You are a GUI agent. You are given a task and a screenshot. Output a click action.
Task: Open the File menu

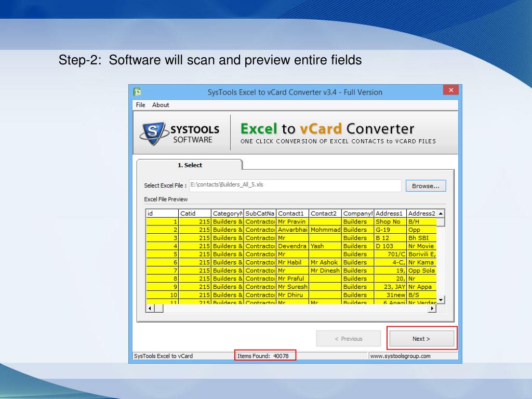(140, 105)
